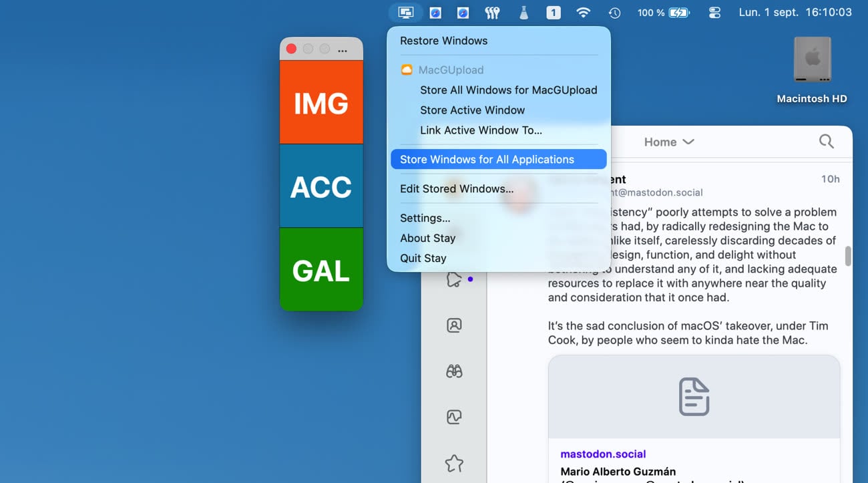Choose Link Active Window To…
868x483 pixels.
click(x=499, y=130)
